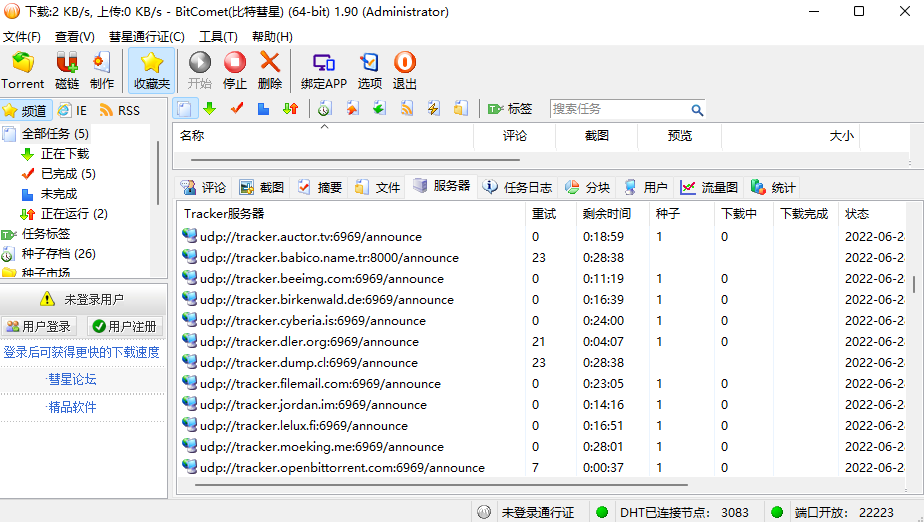Image resolution: width=924 pixels, height=522 pixels.
Task: Select 种子存档 (26) tree node
Action: [x=58, y=254]
